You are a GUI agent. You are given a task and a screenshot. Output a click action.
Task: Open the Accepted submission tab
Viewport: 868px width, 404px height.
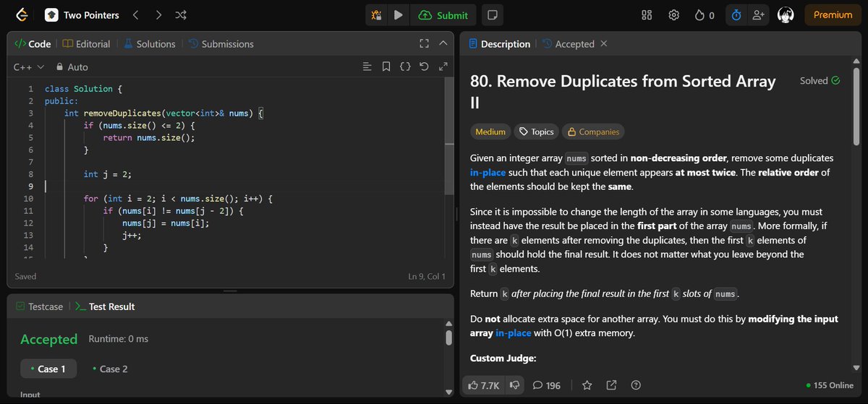(x=568, y=44)
